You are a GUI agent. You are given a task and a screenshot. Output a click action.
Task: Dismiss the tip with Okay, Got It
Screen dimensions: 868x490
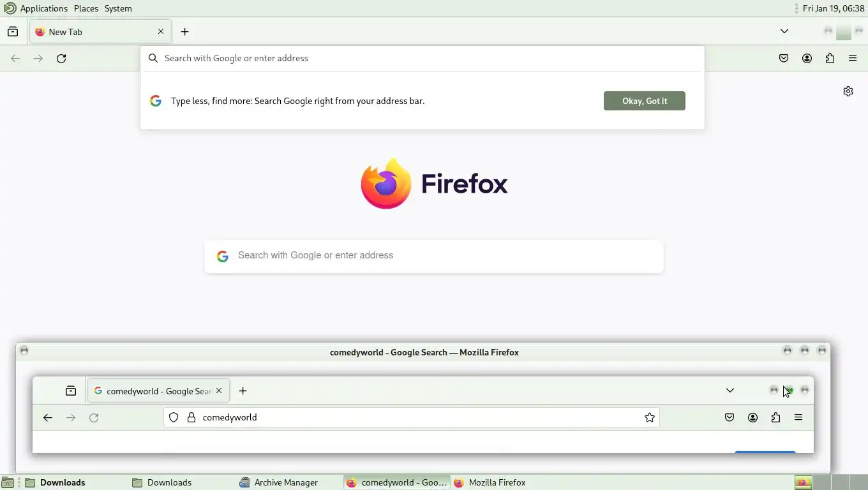(645, 101)
